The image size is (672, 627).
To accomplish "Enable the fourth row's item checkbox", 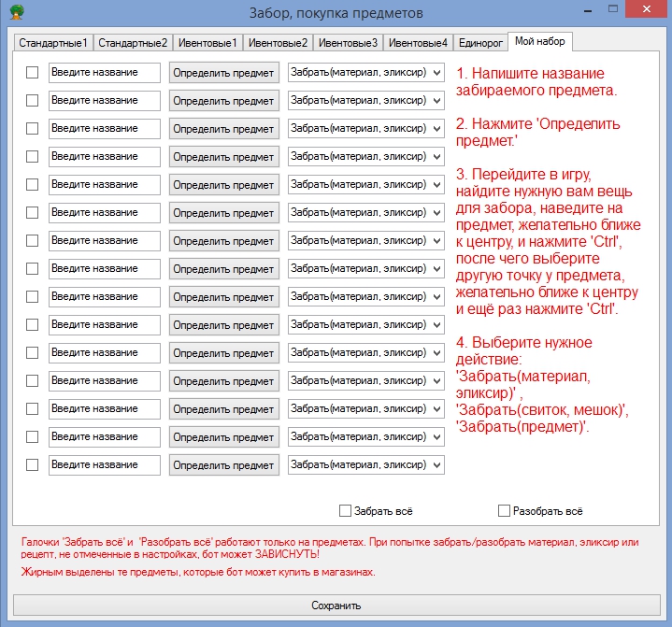I will click(32, 156).
